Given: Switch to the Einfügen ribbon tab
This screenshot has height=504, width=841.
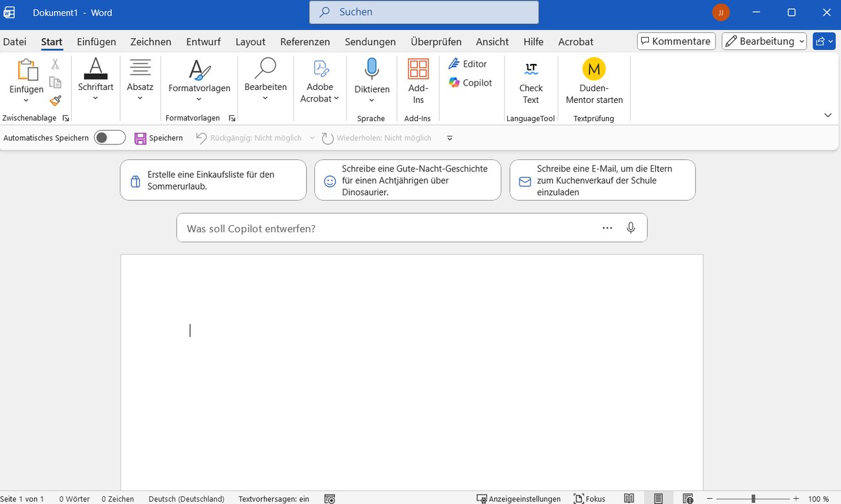Looking at the screenshot, I should (x=96, y=41).
